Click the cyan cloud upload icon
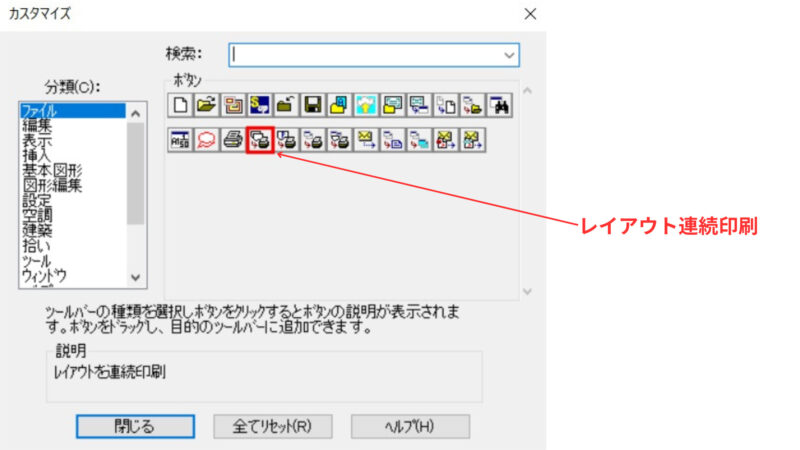The height and width of the screenshot is (450, 800). [x=366, y=105]
